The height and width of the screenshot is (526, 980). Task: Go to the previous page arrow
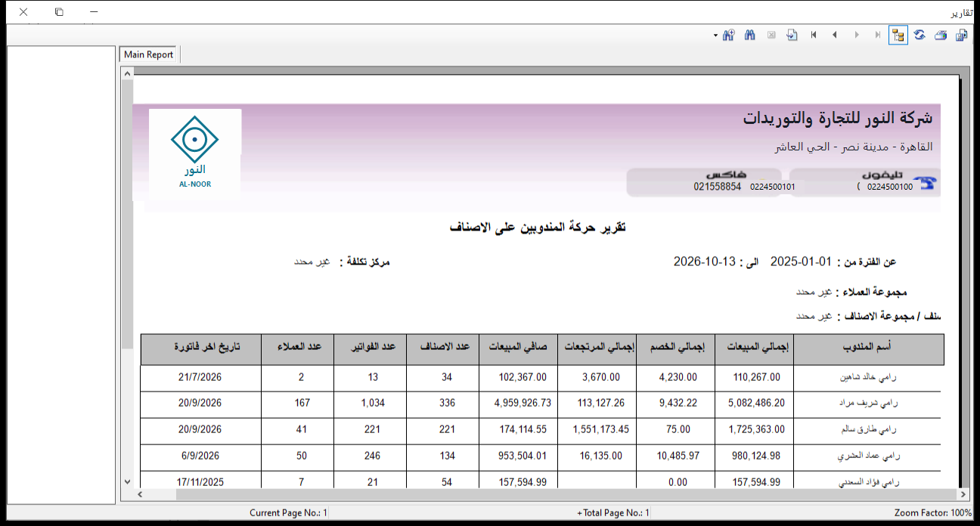pos(835,35)
